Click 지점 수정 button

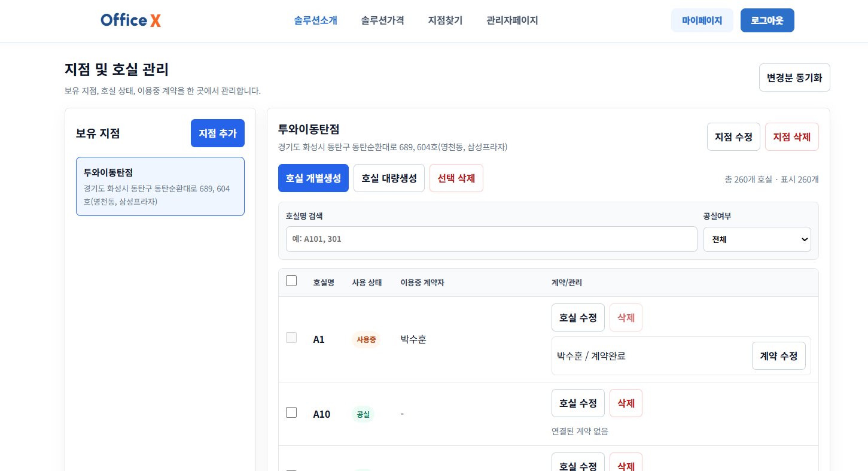click(x=733, y=137)
